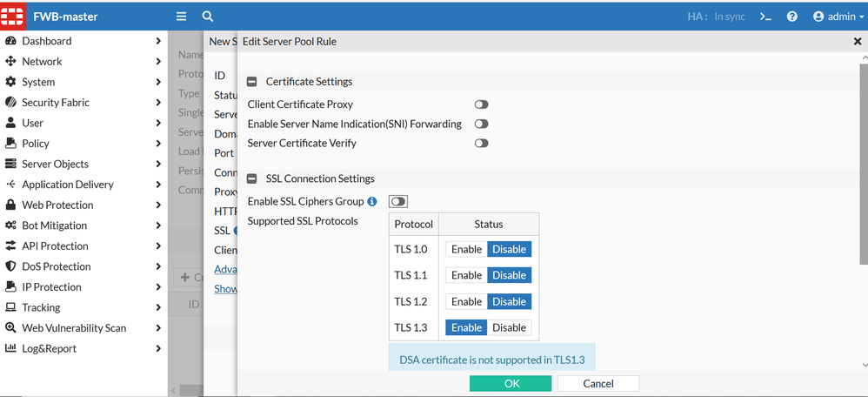The height and width of the screenshot is (397, 868).
Task: Open Dashboard in the sidebar
Action: [x=47, y=41]
